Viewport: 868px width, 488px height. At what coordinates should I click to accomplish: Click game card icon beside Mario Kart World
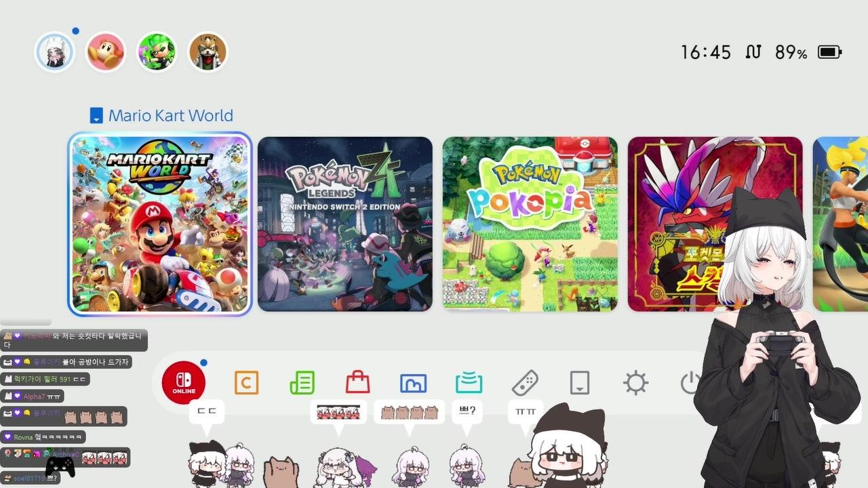[96, 116]
